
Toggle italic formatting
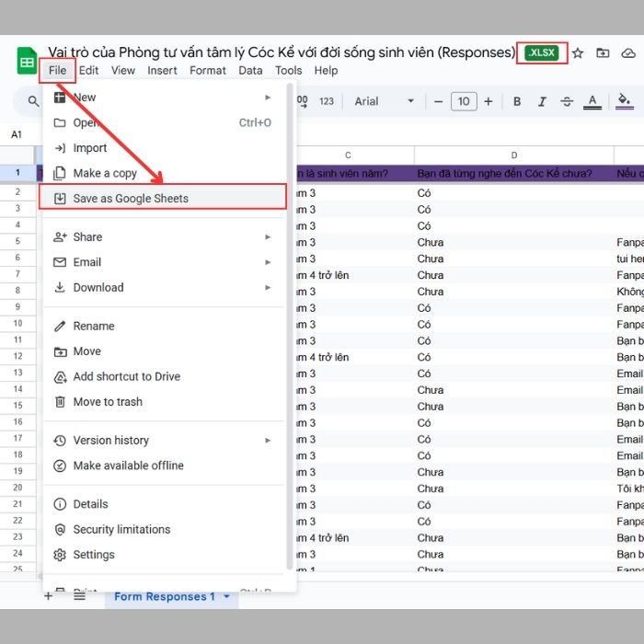coord(542,101)
